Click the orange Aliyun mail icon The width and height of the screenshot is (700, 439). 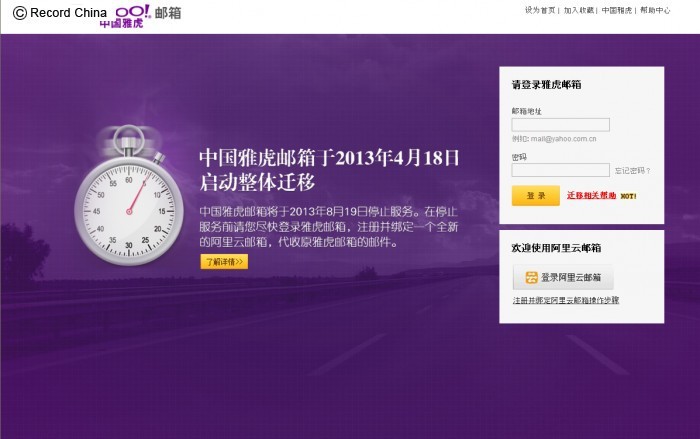(531, 277)
